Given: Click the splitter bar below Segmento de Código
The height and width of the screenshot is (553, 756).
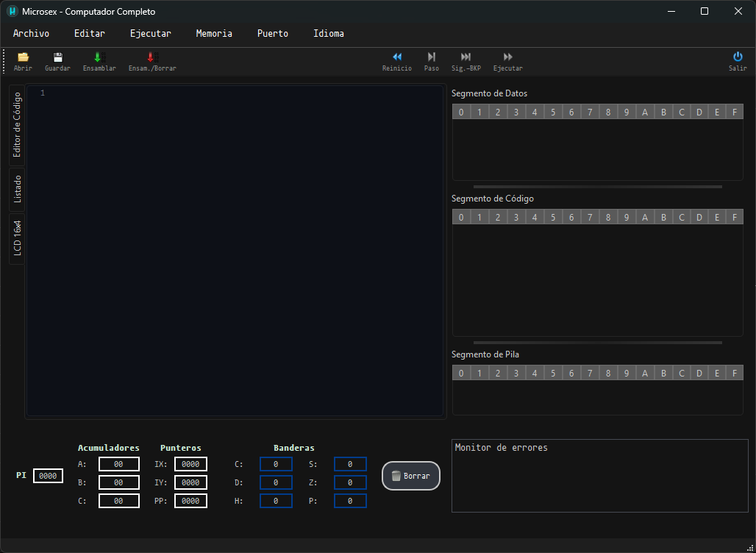Looking at the screenshot, I should (597, 343).
